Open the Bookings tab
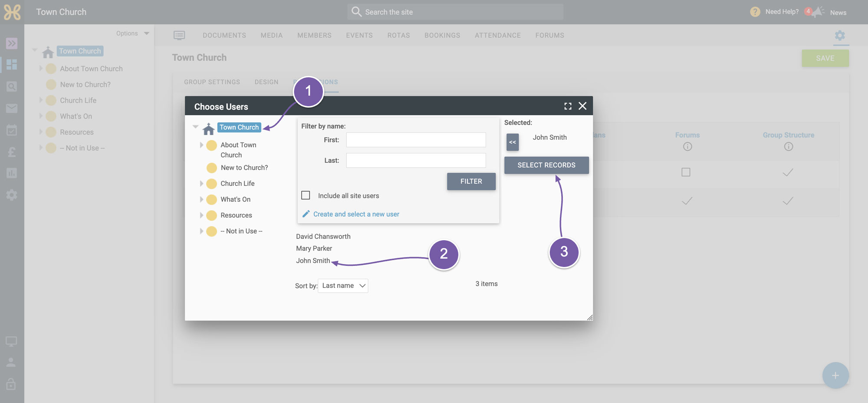 point(442,35)
